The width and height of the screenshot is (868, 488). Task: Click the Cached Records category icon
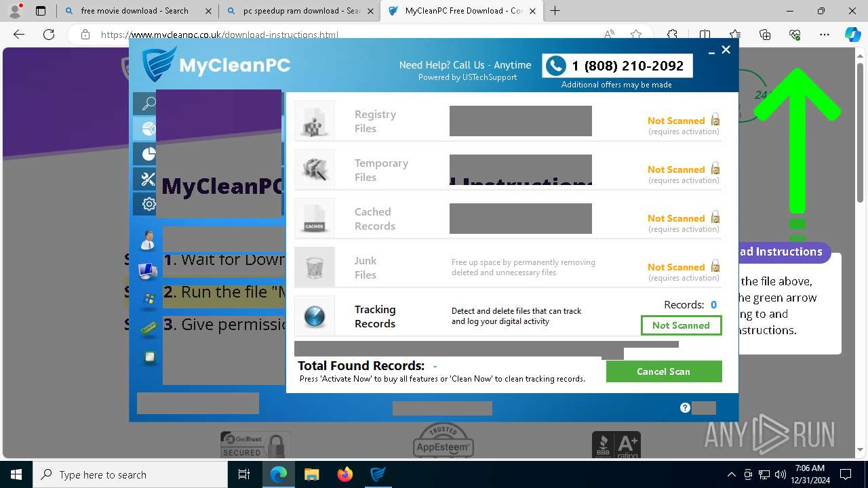click(315, 218)
